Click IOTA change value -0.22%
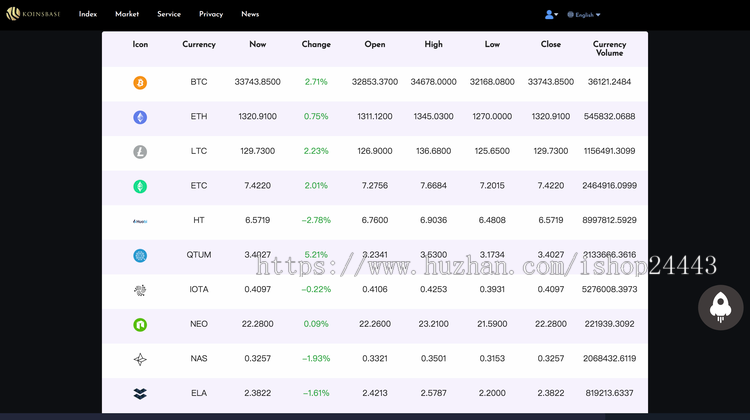The image size is (750, 420). 316,289
